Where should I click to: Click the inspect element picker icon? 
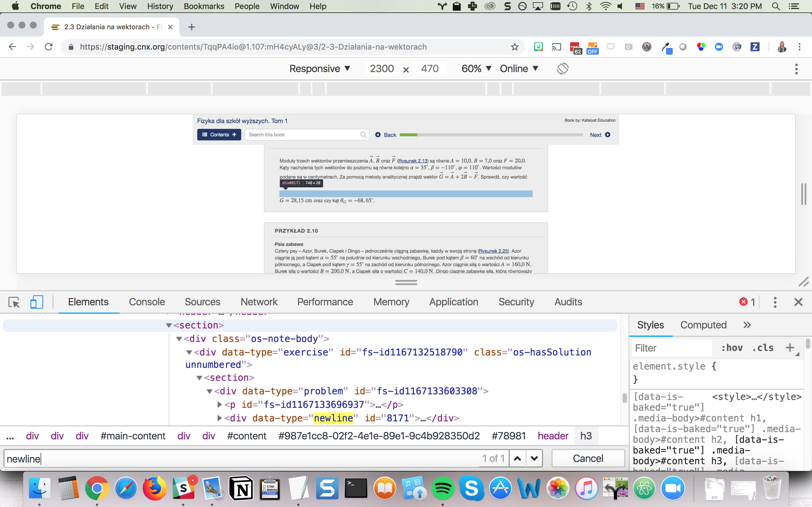point(14,302)
